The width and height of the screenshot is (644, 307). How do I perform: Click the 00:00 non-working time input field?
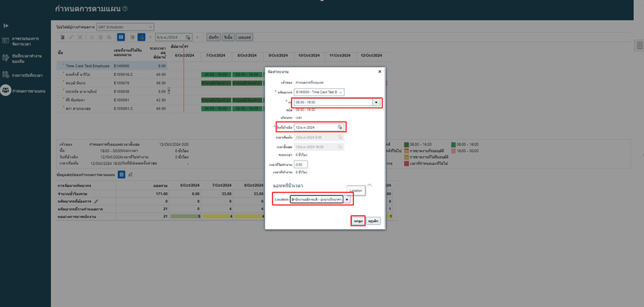300,164
